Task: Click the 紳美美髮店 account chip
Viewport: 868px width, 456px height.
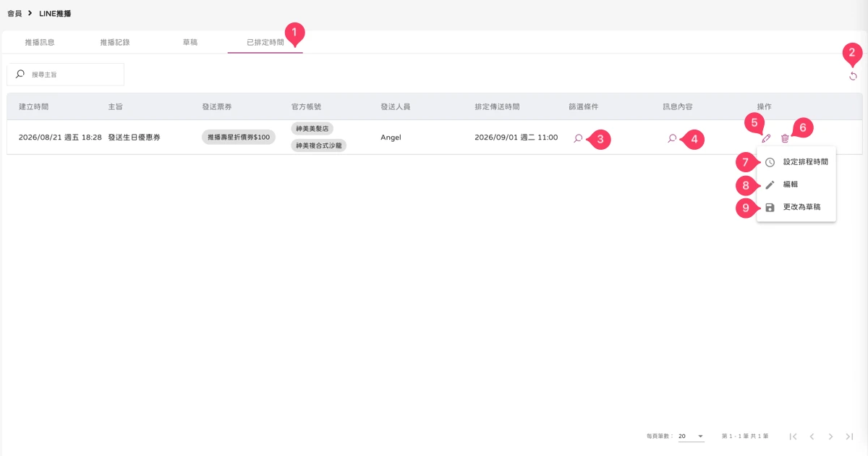Action: pos(313,129)
